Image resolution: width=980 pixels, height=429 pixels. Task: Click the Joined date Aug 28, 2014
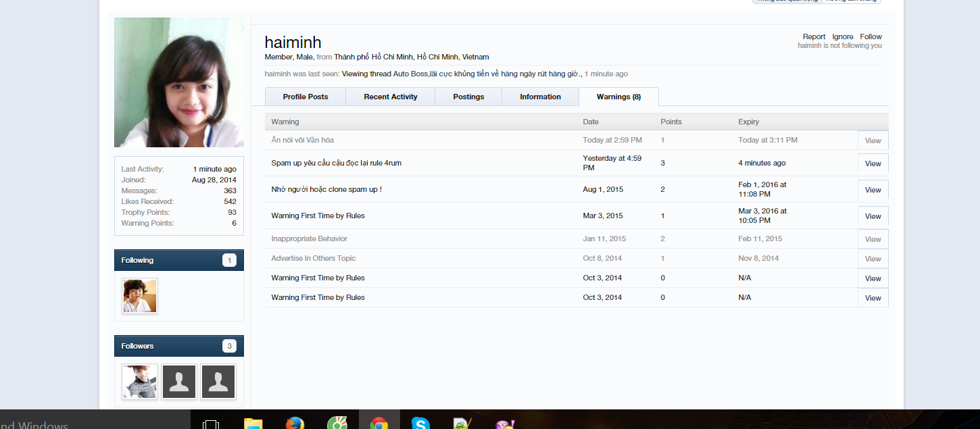pos(214,180)
